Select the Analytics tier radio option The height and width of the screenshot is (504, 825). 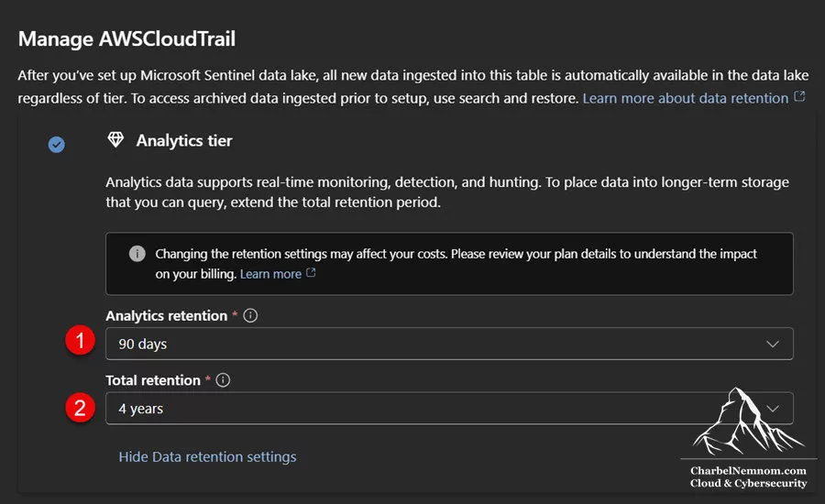(56, 144)
